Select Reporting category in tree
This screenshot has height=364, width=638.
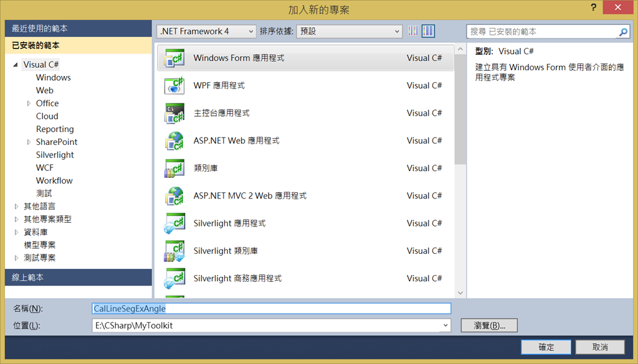[55, 129]
